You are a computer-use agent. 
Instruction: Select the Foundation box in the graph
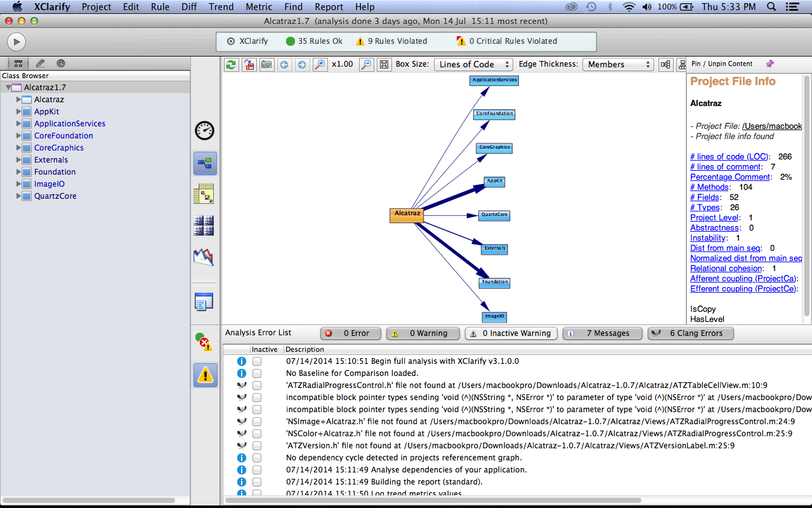pyautogui.click(x=495, y=283)
